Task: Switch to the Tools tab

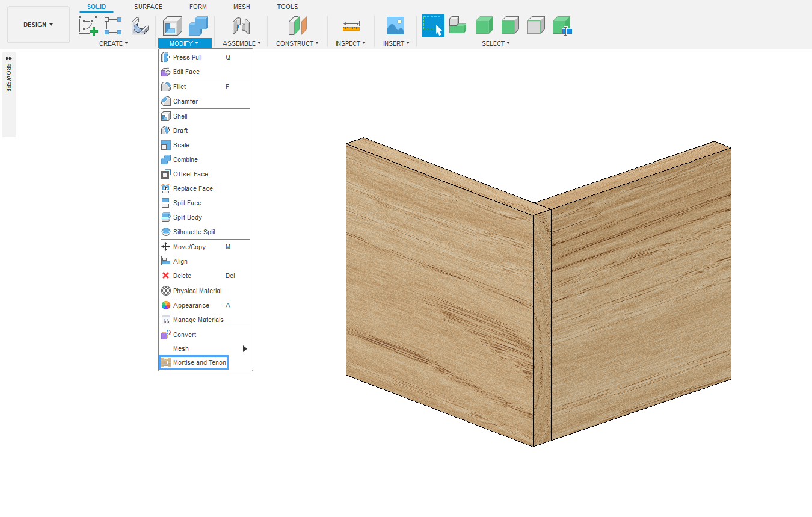Action: [x=288, y=7]
